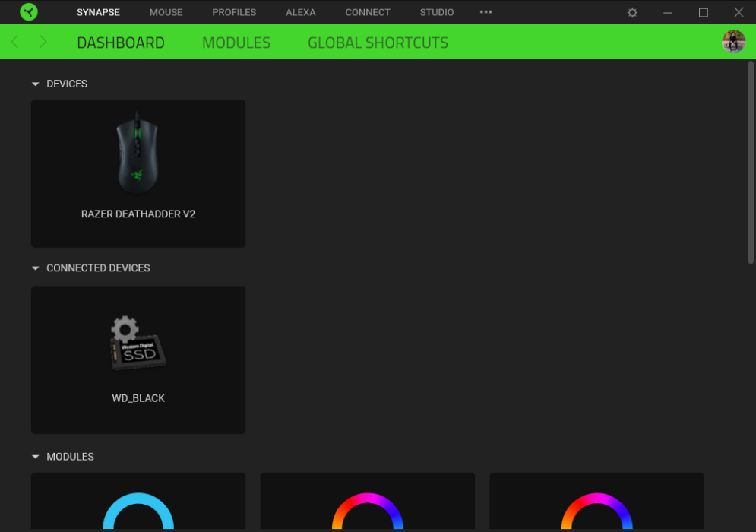756x532 pixels.
Task: Open the middle rainbow module card
Action: click(x=367, y=502)
